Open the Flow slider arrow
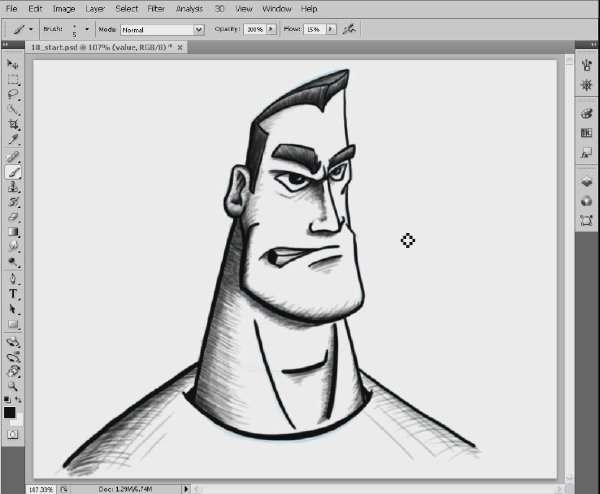 pyautogui.click(x=331, y=29)
